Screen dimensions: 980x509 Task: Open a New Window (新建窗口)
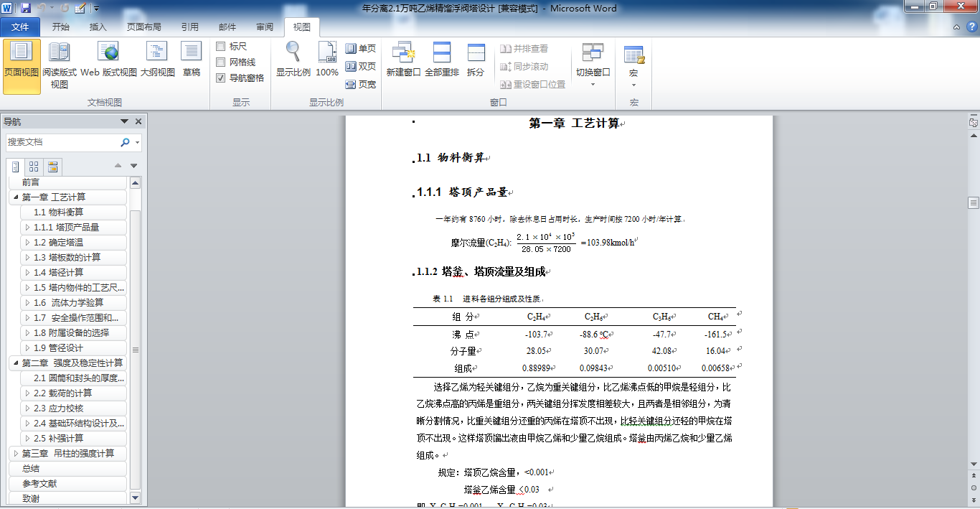click(x=403, y=60)
